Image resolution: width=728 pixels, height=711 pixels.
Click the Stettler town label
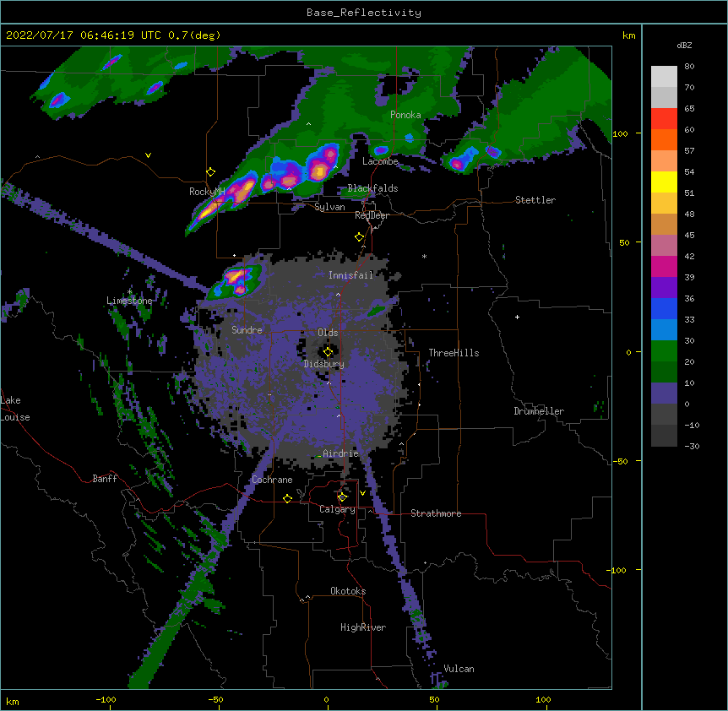(535, 200)
